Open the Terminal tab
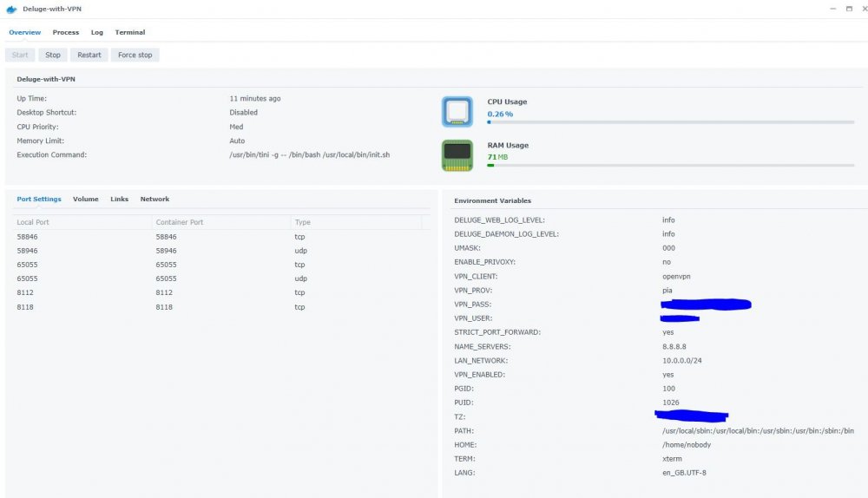Viewport: 868px width, 498px height. 130,32
